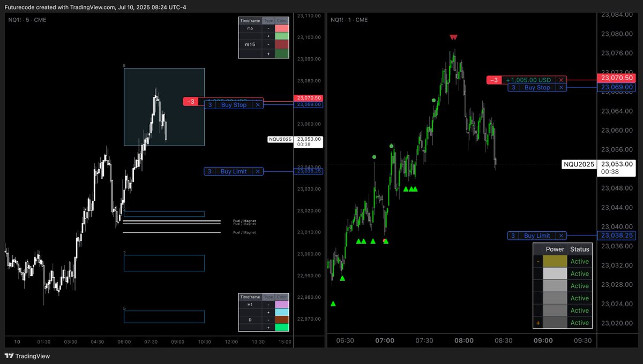The width and height of the screenshot is (643, 364).
Task: Click the 'D' timeframe cell
Action: (x=250, y=319)
